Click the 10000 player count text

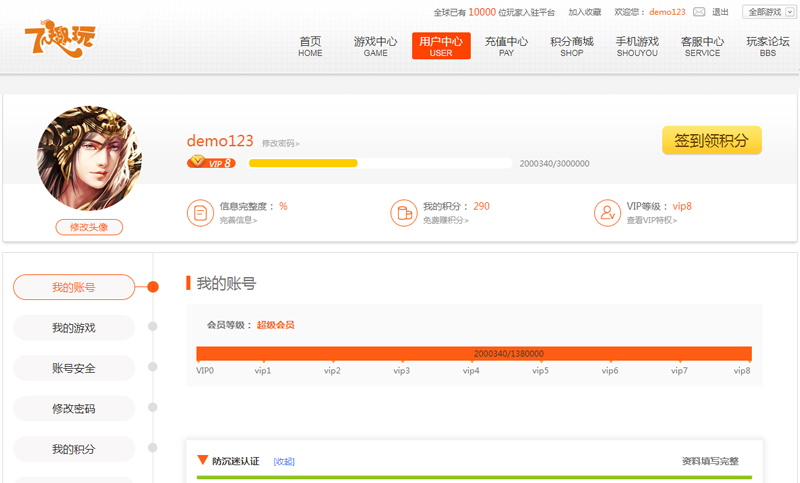coord(482,12)
